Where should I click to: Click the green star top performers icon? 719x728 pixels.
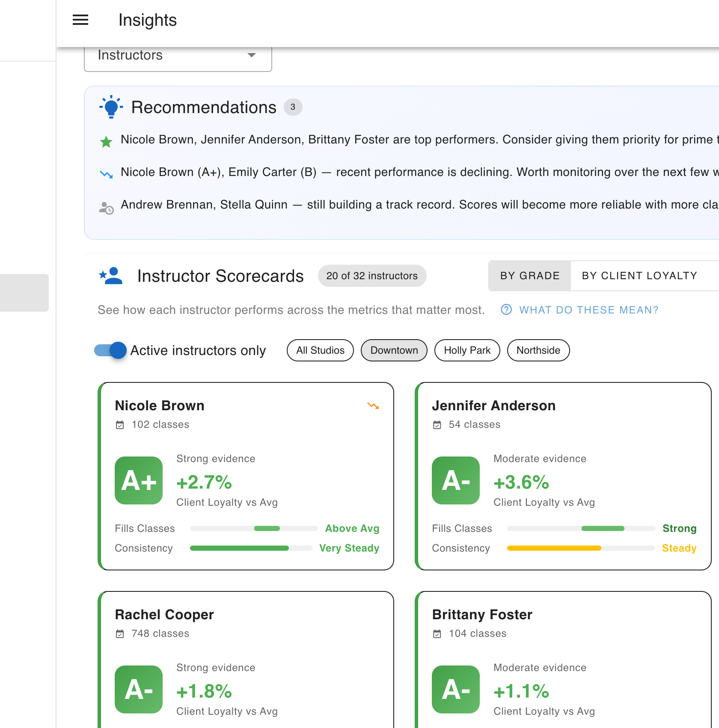[106, 141]
